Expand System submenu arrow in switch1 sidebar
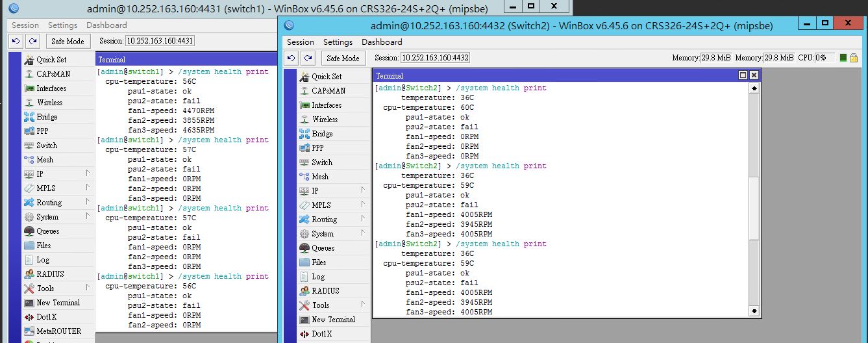Image resolution: width=868 pixels, height=343 pixels. 88,216
